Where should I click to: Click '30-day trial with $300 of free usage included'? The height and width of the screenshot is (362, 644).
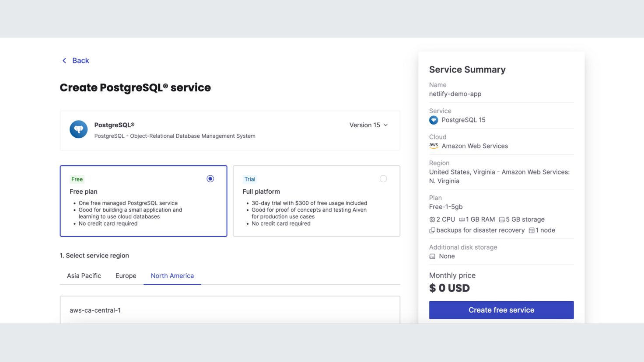[309, 203]
